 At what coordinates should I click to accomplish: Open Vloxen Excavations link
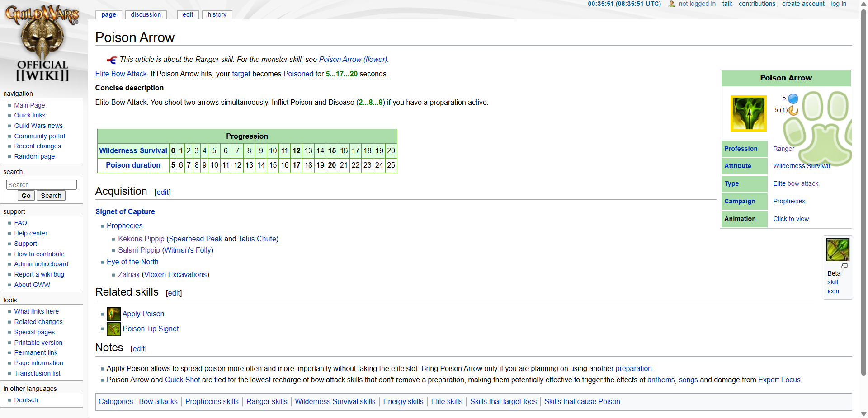click(175, 275)
